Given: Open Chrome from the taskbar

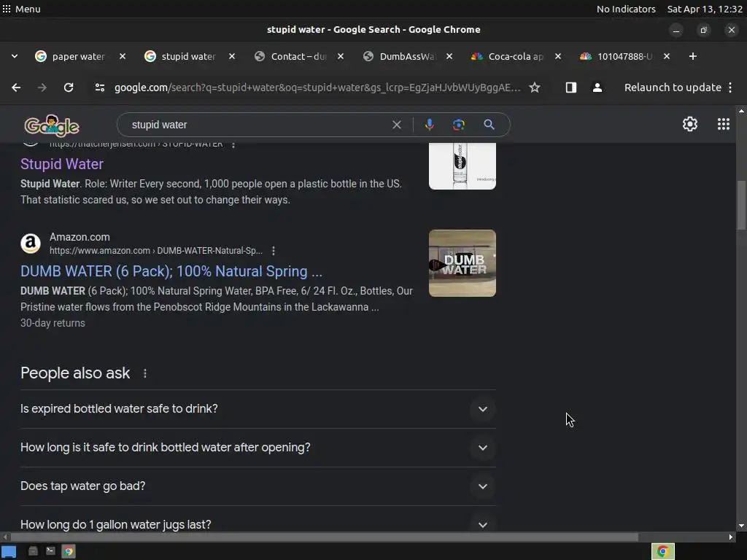Looking at the screenshot, I should [x=69, y=551].
